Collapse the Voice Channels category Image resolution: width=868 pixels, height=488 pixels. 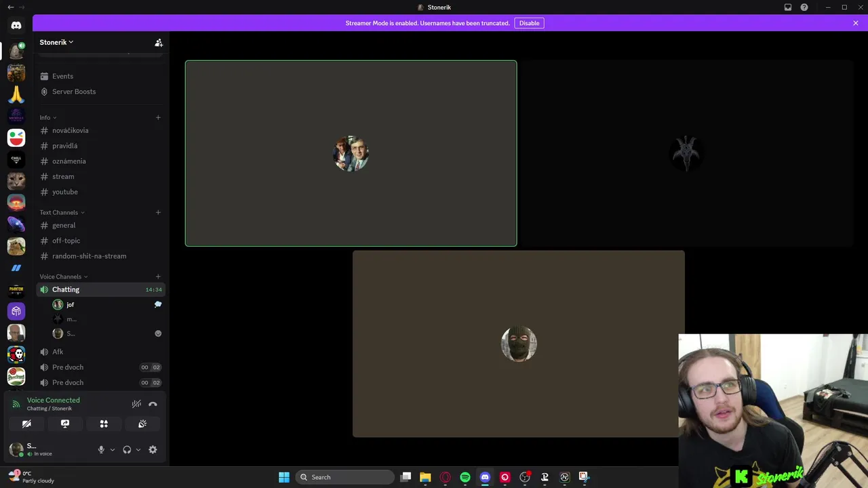[64, 277]
